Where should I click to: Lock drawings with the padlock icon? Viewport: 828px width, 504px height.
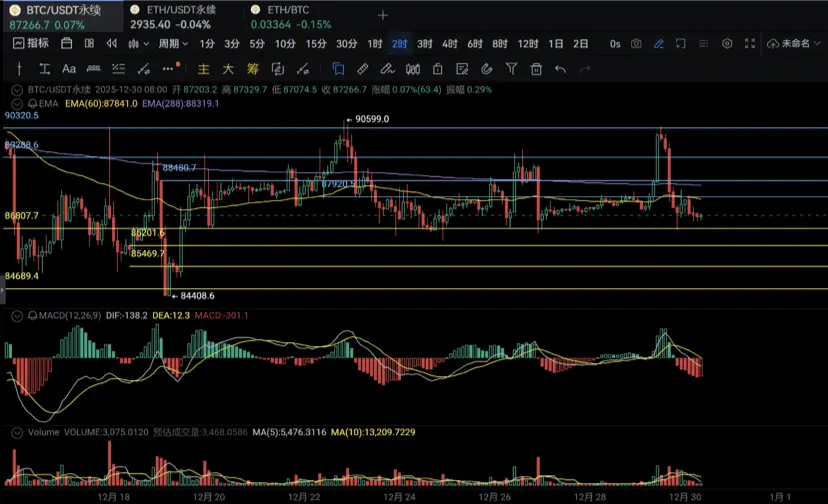coord(437,69)
